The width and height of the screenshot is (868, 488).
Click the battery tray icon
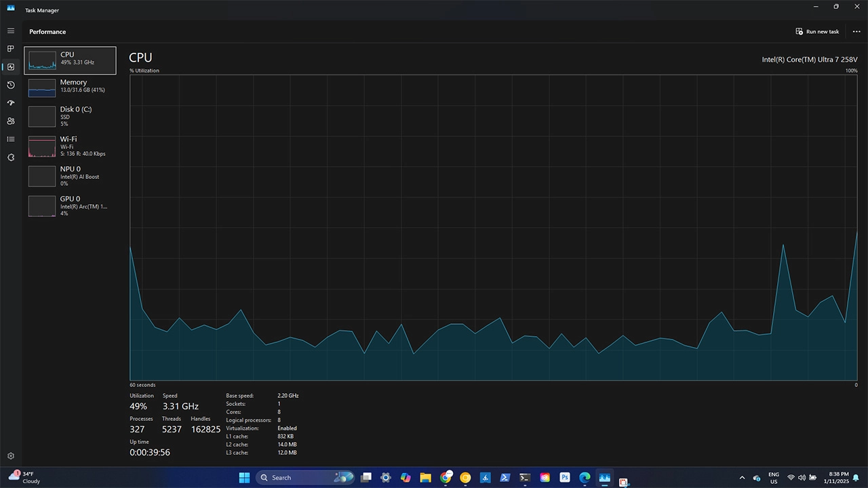point(813,478)
